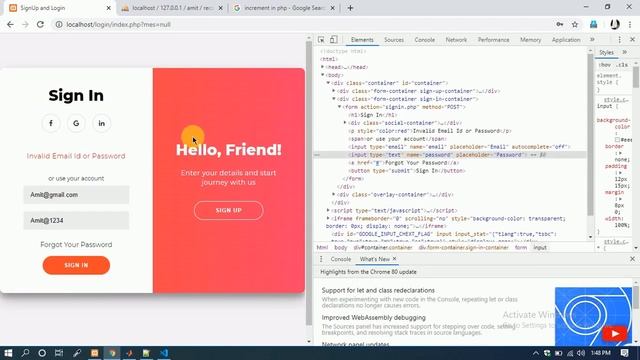Click the background-color swatch in Styles

coord(617,140)
